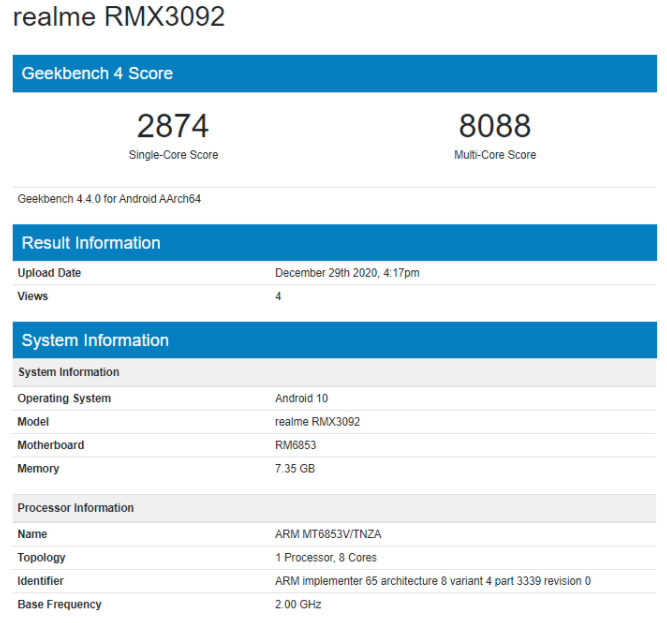Click the Single-Core Score label
Screen dimensions: 667x623
173,155
